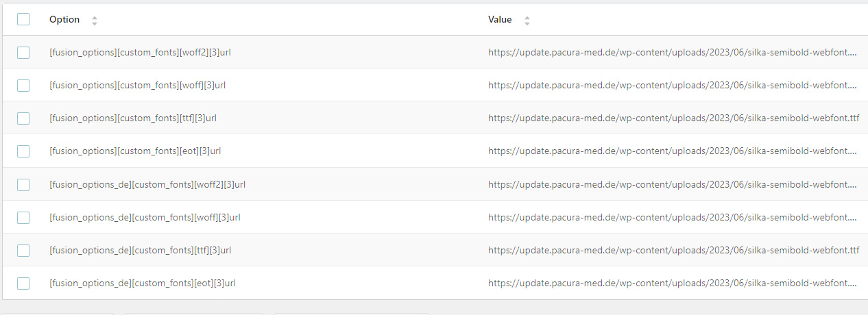Image resolution: width=868 pixels, height=315 pixels.
Task: Select the [fusion_options_de] woff [3]url row checkbox
Action: [23, 217]
